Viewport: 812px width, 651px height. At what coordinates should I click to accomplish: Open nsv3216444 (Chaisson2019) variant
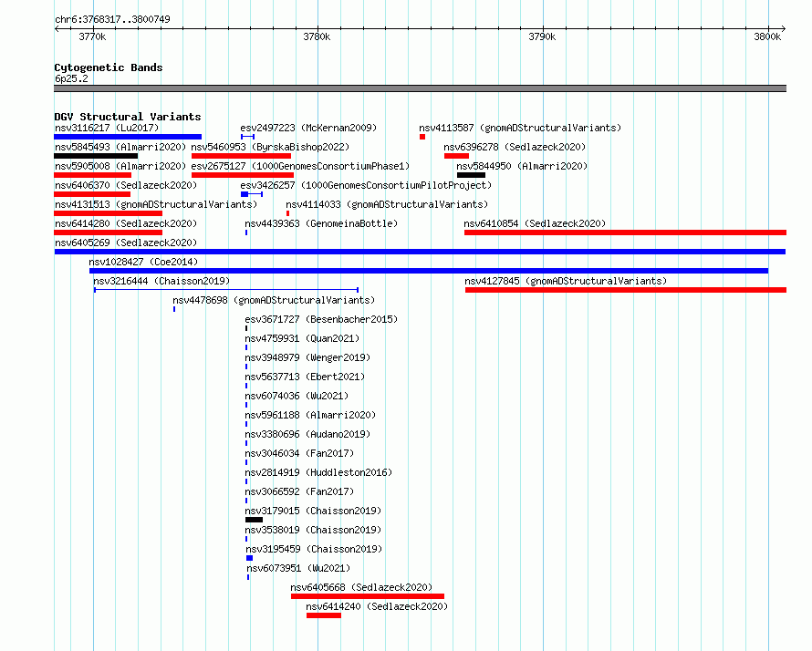pos(161,281)
